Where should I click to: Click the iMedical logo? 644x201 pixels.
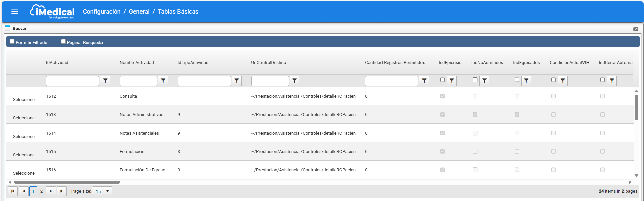[52, 12]
